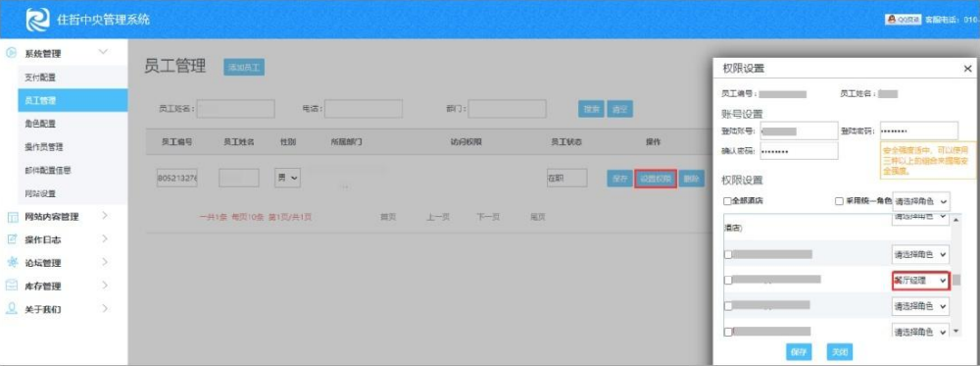
Task: Click the hotel list scroll down arrow
Action: pos(955,331)
